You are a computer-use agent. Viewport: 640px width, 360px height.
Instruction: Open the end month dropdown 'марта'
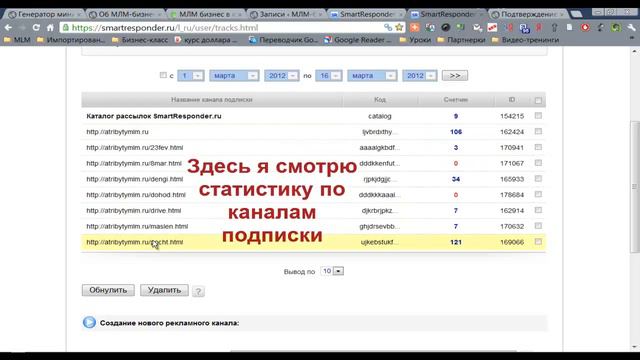(372, 76)
